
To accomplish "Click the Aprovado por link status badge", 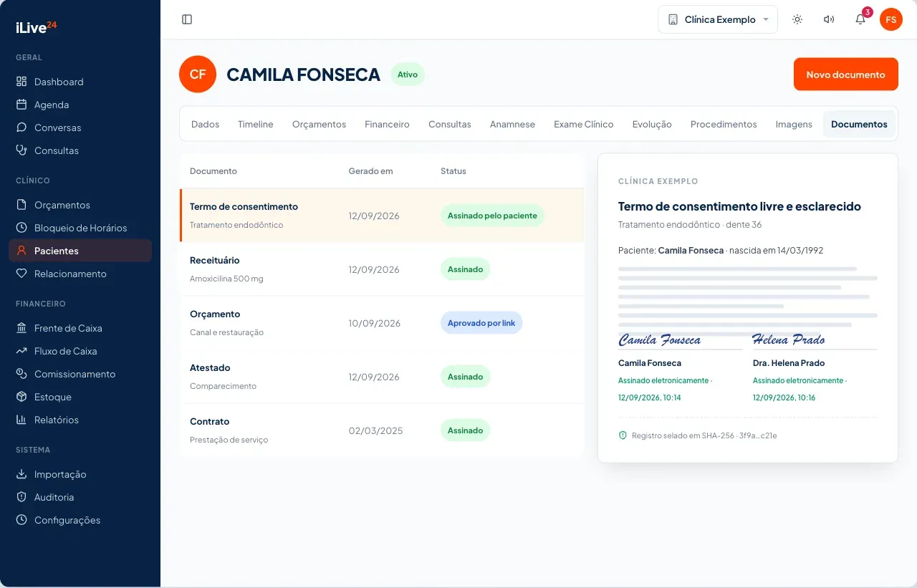I will click(481, 323).
